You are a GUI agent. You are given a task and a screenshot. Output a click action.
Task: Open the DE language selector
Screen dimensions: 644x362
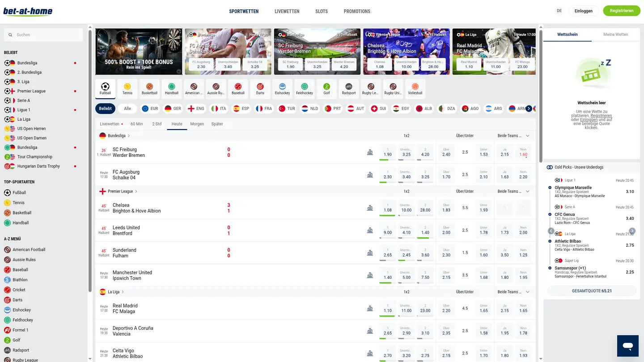(x=559, y=11)
